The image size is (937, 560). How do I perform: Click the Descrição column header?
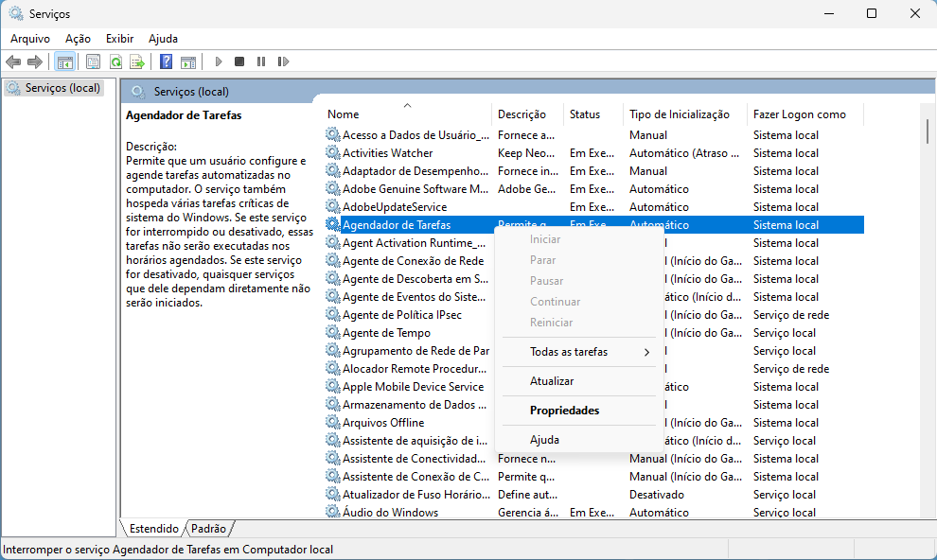[x=528, y=114]
